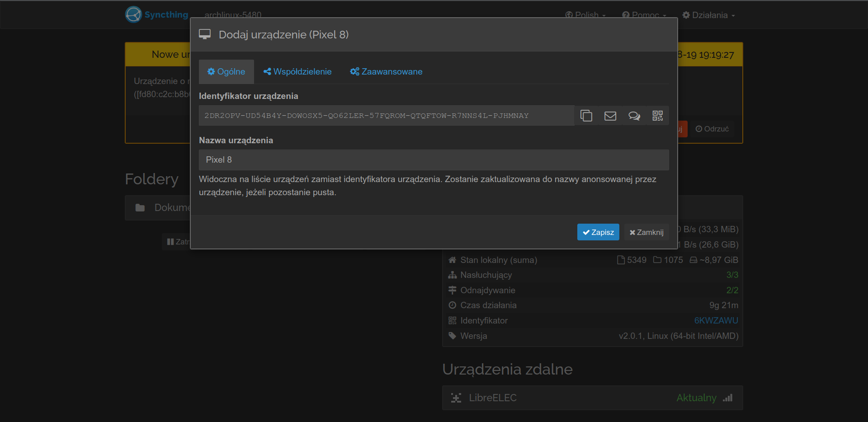Open the Działania dropdown menu
868x422 pixels.
(708, 15)
